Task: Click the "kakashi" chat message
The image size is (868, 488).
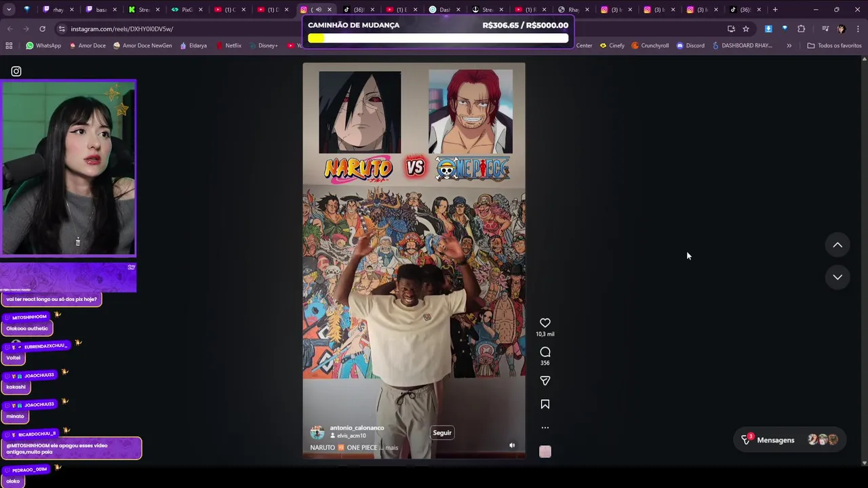Action: point(16,387)
